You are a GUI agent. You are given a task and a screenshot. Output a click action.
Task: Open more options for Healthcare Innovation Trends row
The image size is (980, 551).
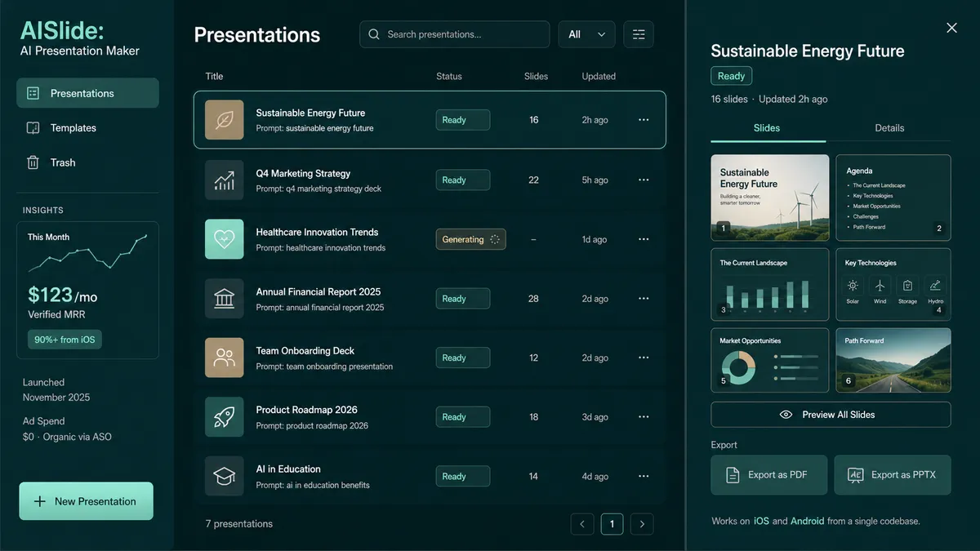coord(644,239)
